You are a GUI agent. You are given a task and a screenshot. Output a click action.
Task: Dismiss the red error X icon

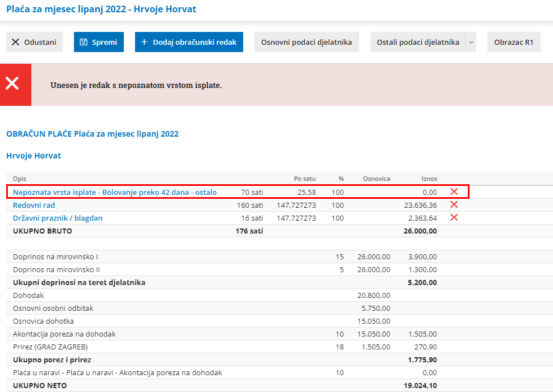point(12,84)
